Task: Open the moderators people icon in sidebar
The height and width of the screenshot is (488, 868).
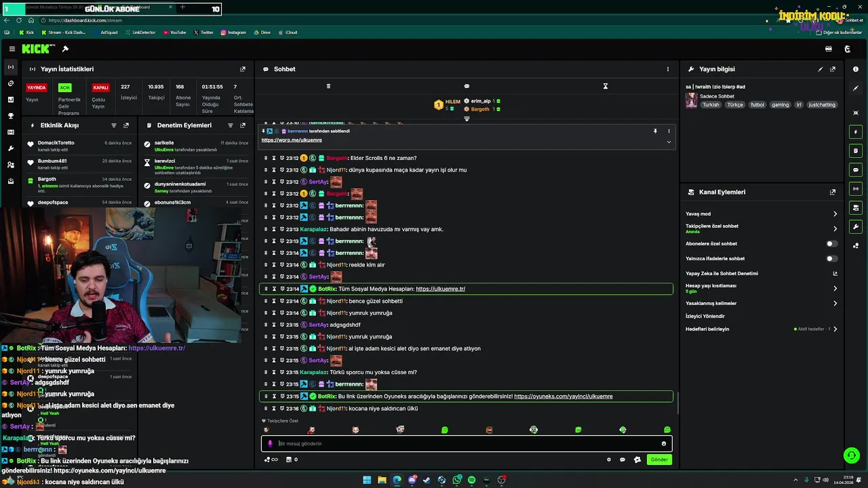Action: [10, 165]
